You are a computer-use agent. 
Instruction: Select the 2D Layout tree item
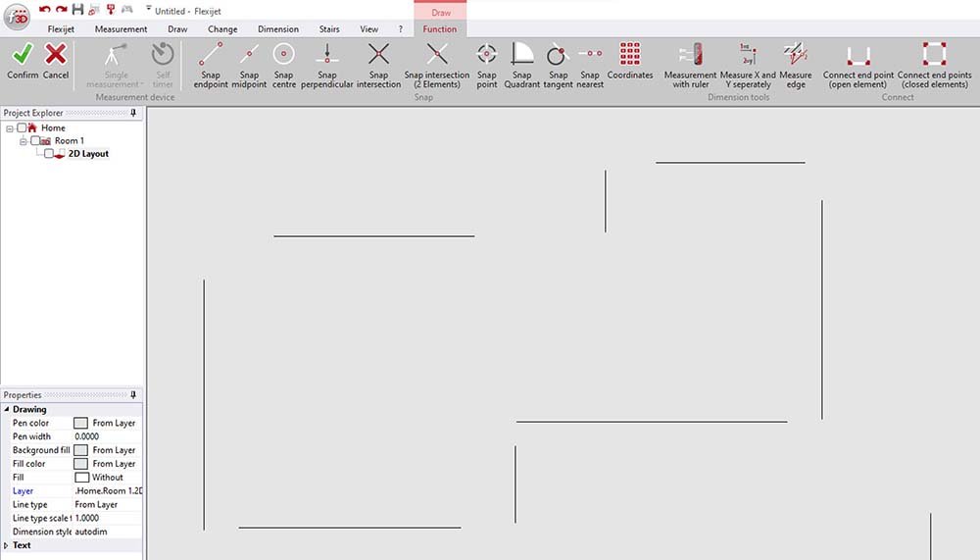88,153
